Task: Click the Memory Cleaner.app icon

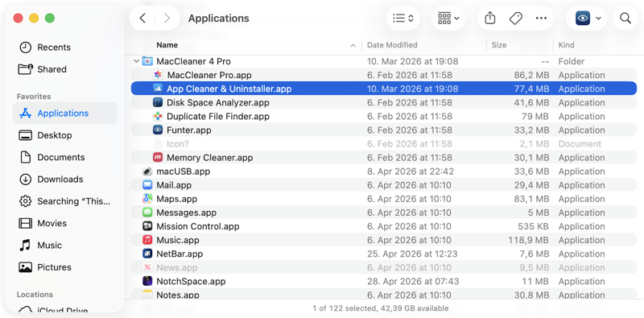Action: [158, 158]
